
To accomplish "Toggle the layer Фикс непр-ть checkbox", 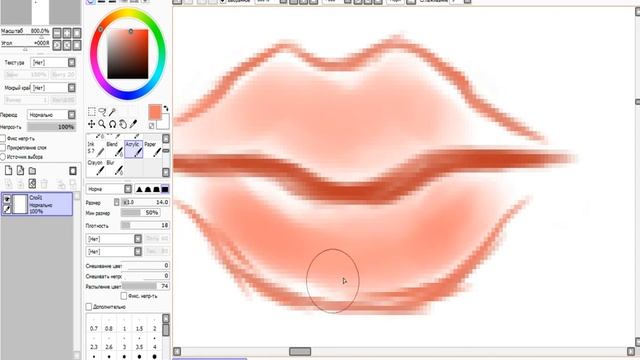I will [x=3, y=138].
